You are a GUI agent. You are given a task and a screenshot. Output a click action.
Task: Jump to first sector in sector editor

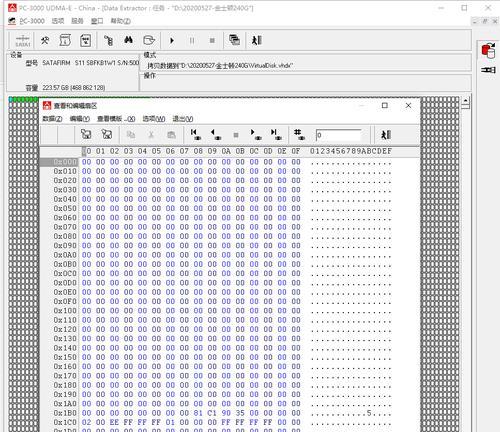point(196,135)
